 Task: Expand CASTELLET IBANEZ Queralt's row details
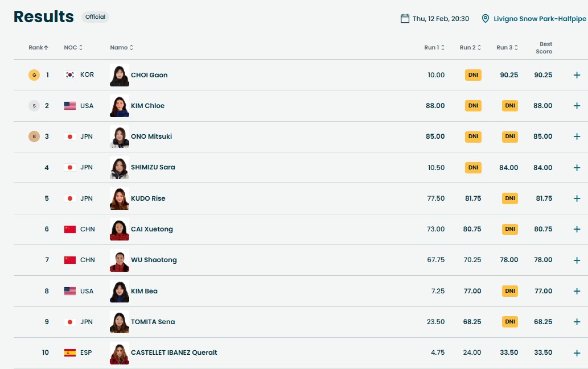(577, 353)
